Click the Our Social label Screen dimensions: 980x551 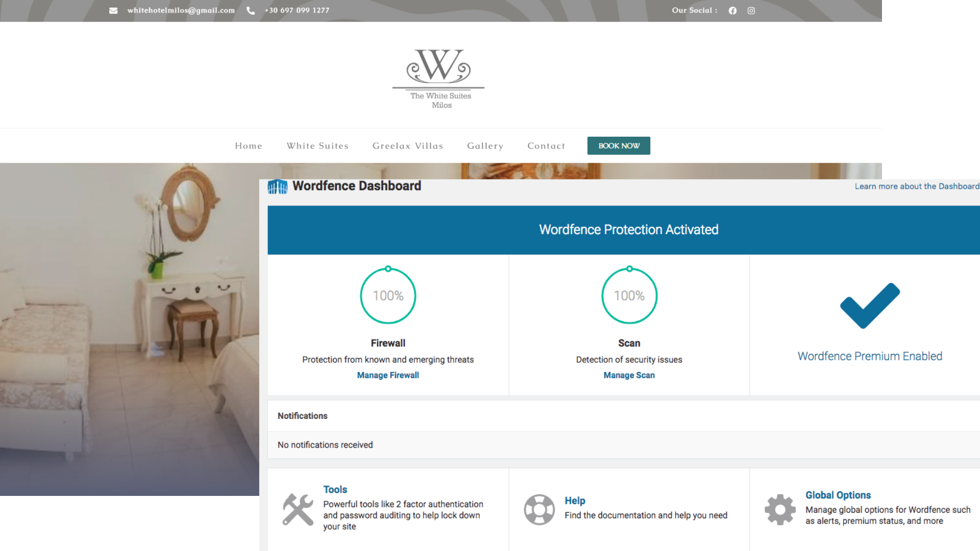694,10
